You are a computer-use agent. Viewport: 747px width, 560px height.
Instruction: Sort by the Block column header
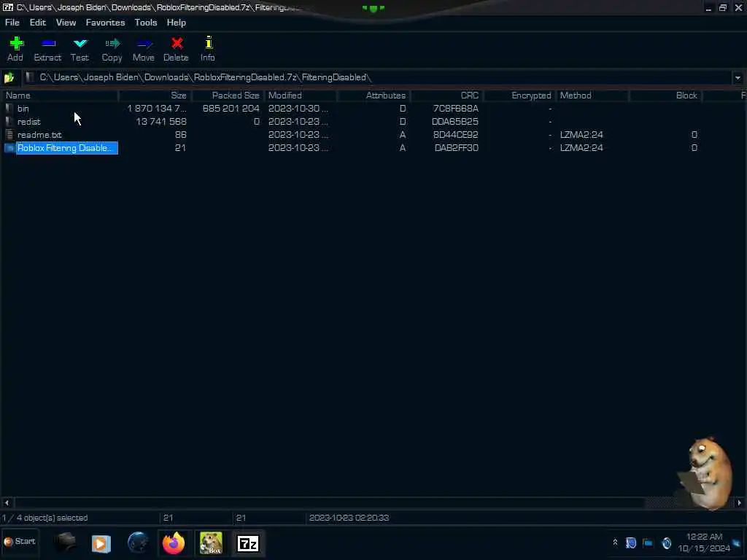pyautogui.click(x=665, y=96)
